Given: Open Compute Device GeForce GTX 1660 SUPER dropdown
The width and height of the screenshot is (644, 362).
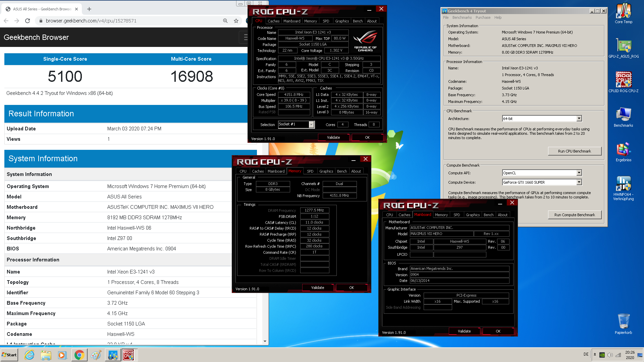Looking at the screenshot, I should point(579,182).
